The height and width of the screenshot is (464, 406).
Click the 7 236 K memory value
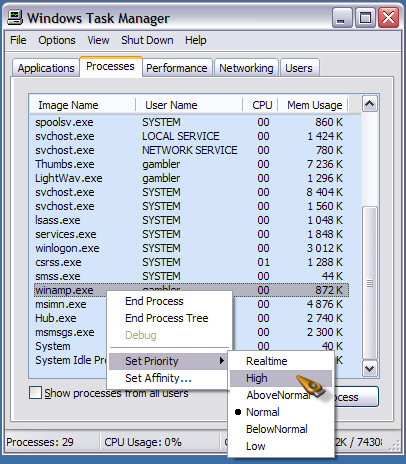[x=325, y=164]
